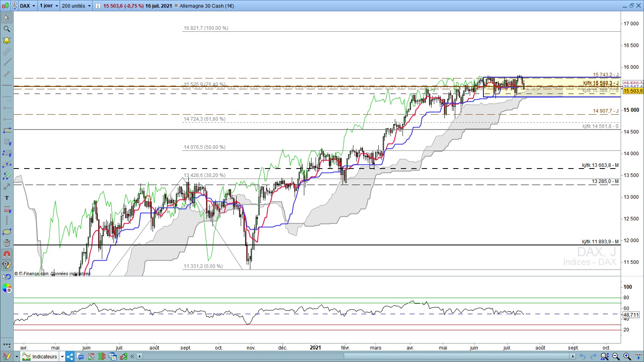Toggle the magnet snap tool

pos(6,254)
